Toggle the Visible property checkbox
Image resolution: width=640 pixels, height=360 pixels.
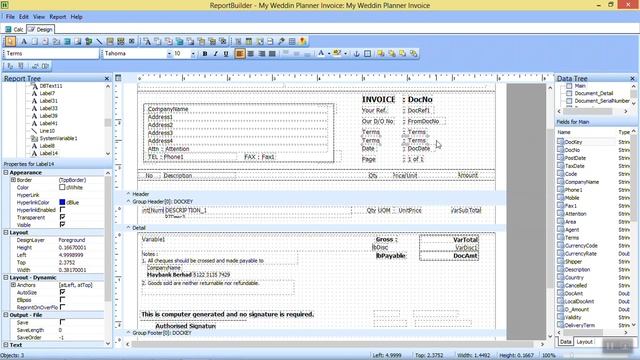[62, 224]
